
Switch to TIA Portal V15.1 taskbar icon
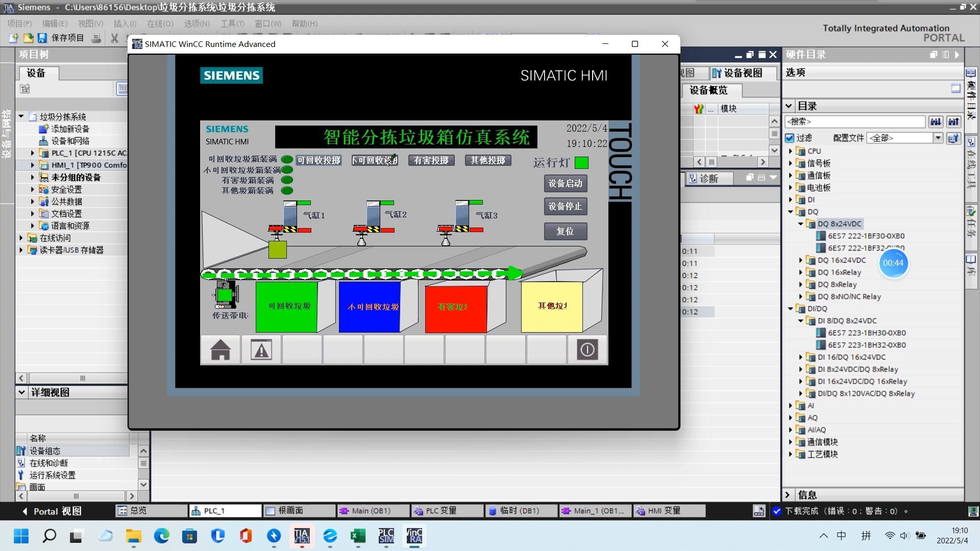coord(302,536)
